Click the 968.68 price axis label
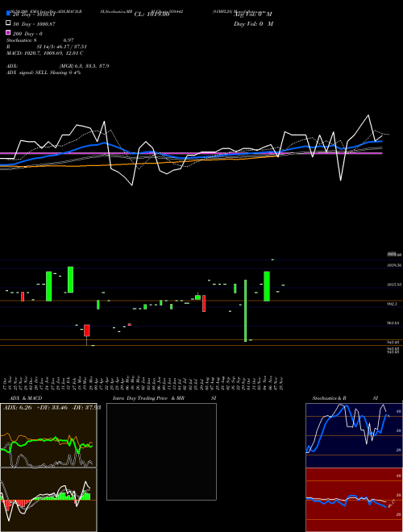Screen dimensions: 403x532 [x=393, y=323]
